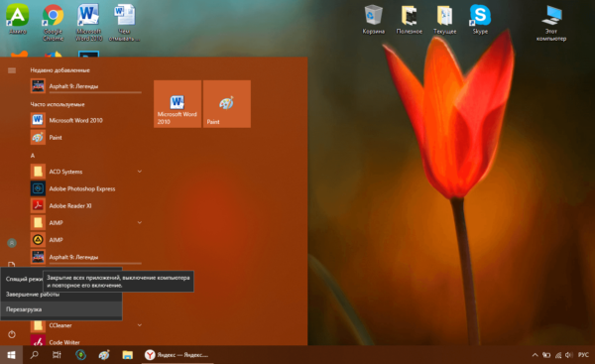Open Adobe Photoshop Express in app list
This screenshot has height=364, width=595.
85,188
